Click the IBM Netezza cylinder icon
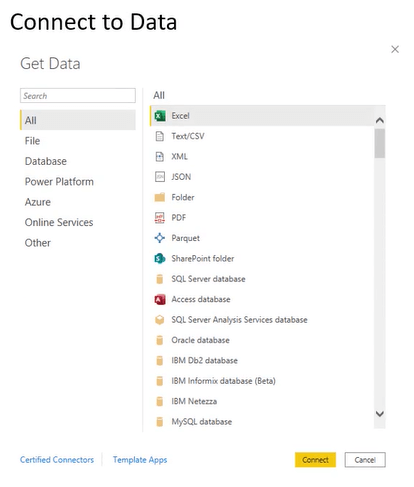Viewport: 414px width, 487px height. (160, 401)
